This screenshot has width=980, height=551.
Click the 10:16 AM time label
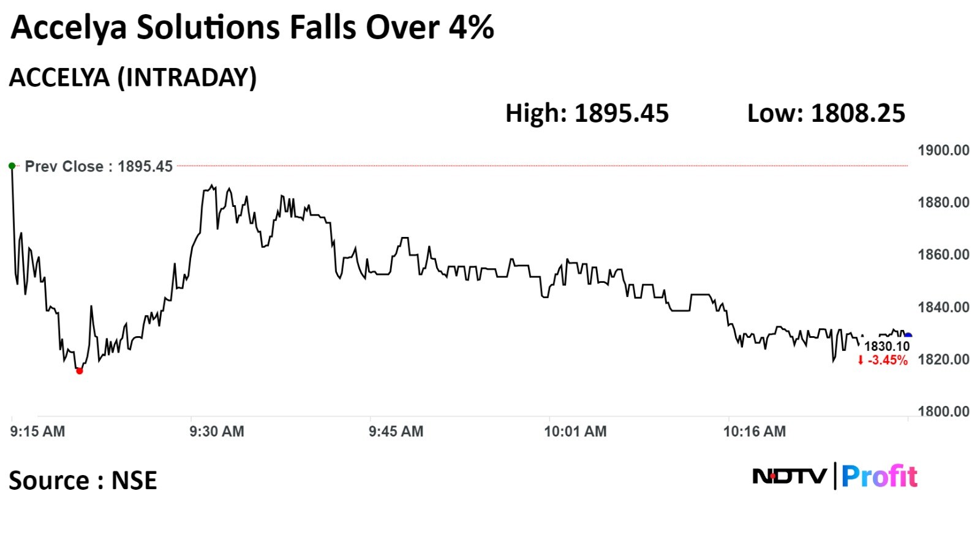(x=754, y=432)
